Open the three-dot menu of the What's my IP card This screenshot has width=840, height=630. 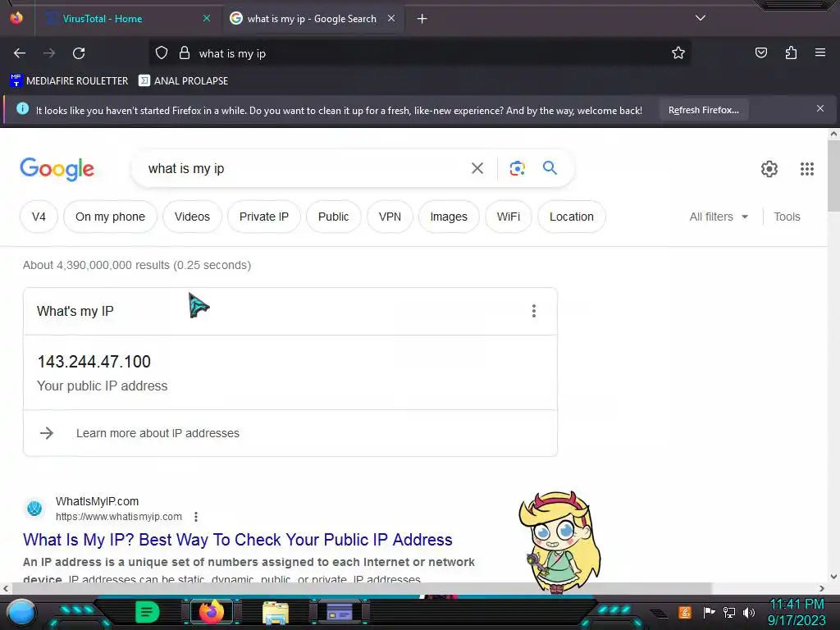[x=533, y=311]
